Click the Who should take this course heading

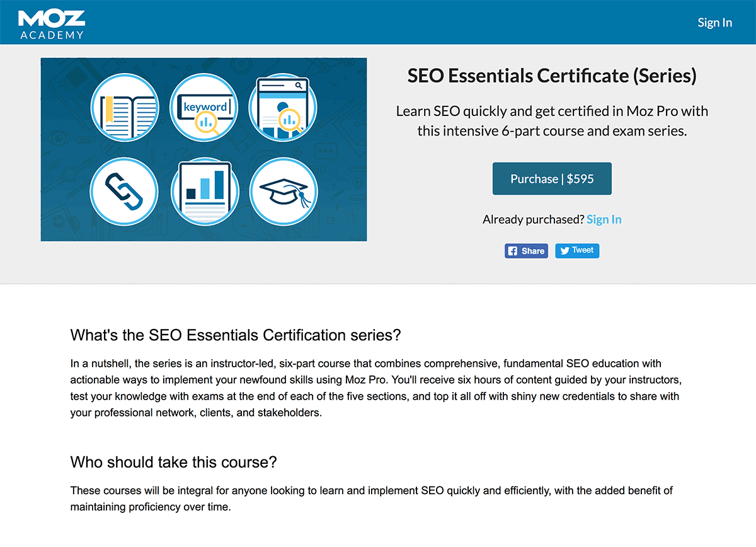point(174,462)
